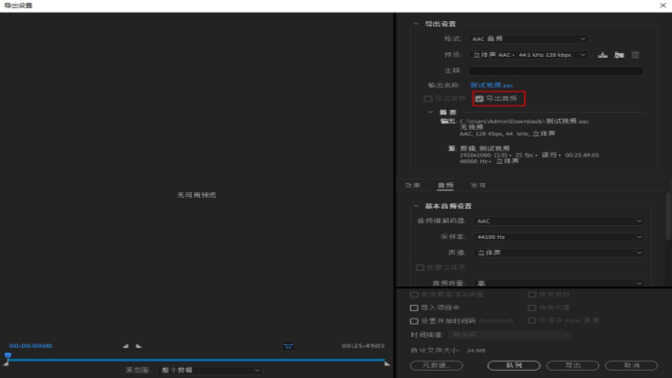The height and width of the screenshot is (378, 672).
Task: Toggle use maximum render quality checkbox
Action: coord(414,294)
